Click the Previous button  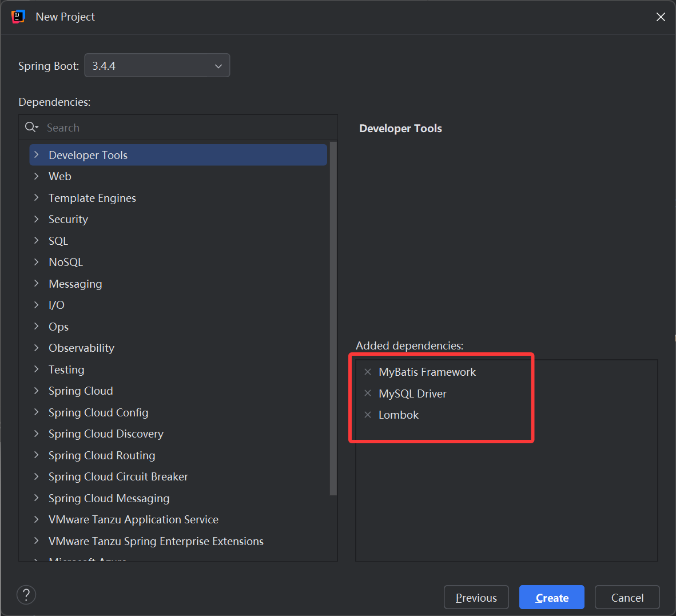point(476,598)
